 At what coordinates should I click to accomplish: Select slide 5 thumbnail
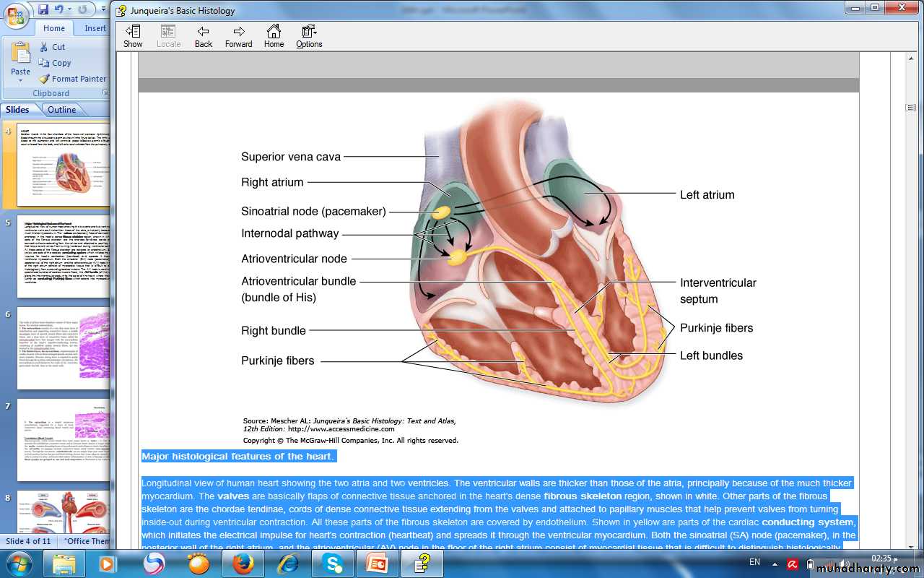tap(64, 257)
